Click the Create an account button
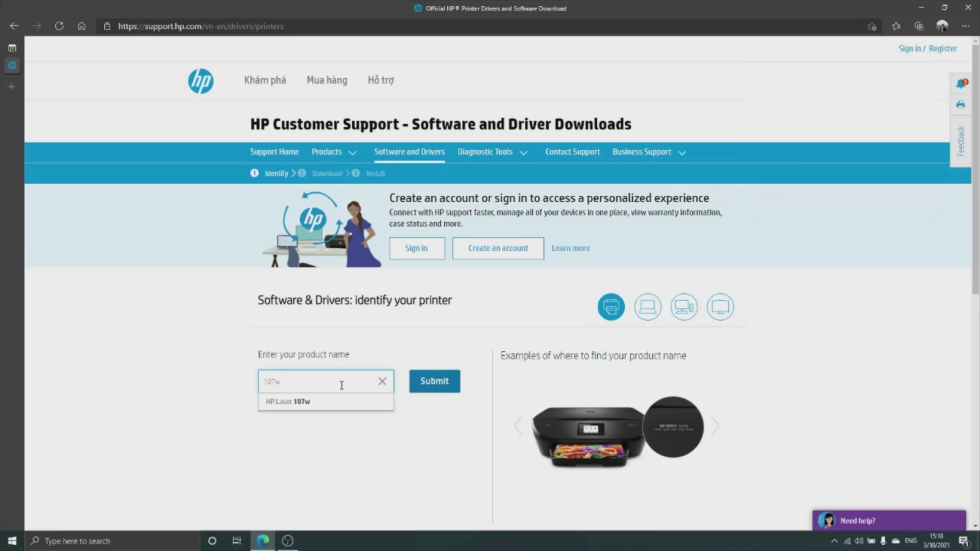980x551 pixels. 498,248
